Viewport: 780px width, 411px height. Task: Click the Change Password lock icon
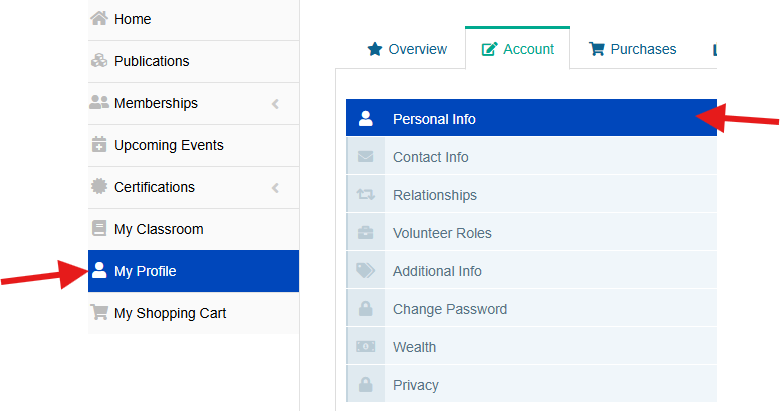pyautogui.click(x=366, y=308)
